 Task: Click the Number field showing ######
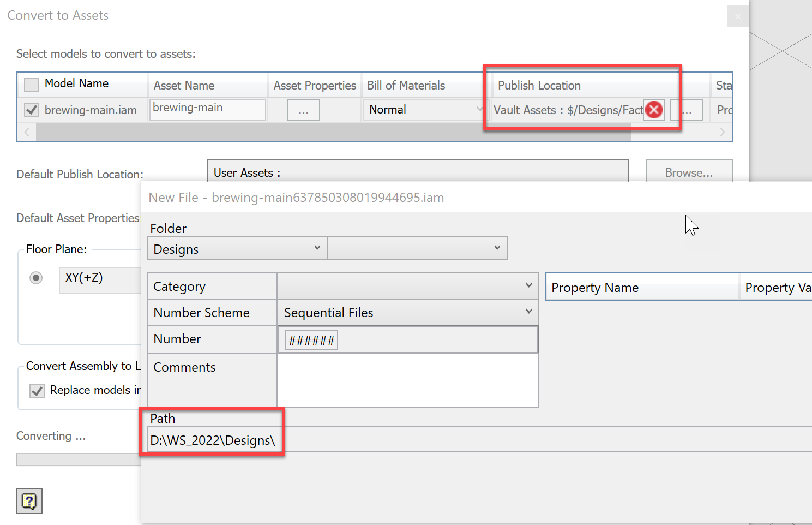(x=311, y=339)
